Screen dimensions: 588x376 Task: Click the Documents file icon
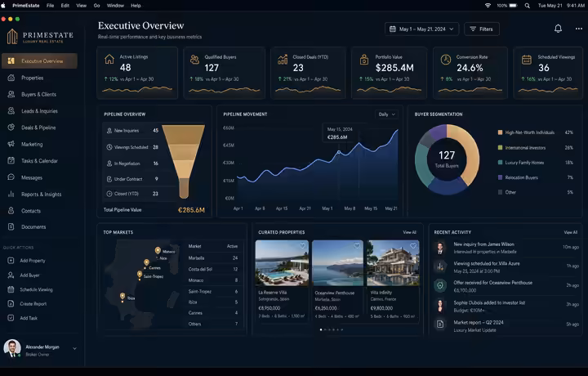coord(11,226)
